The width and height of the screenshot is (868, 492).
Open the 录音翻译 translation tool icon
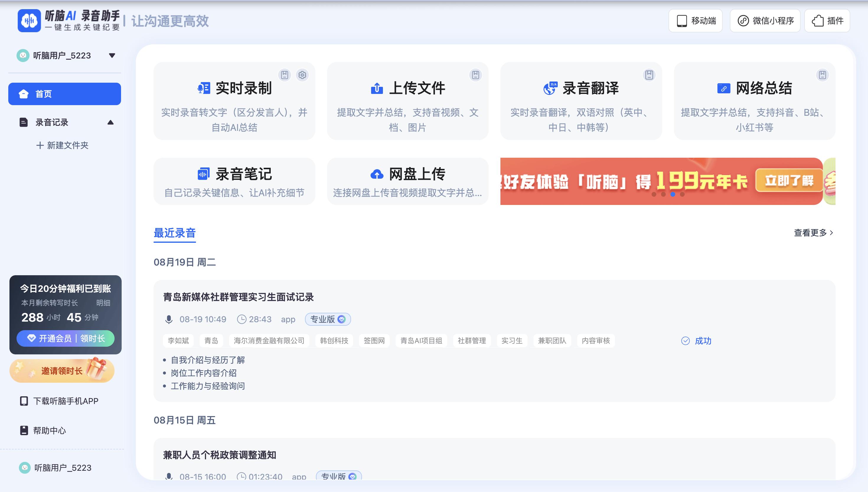[x=551, y=88]
